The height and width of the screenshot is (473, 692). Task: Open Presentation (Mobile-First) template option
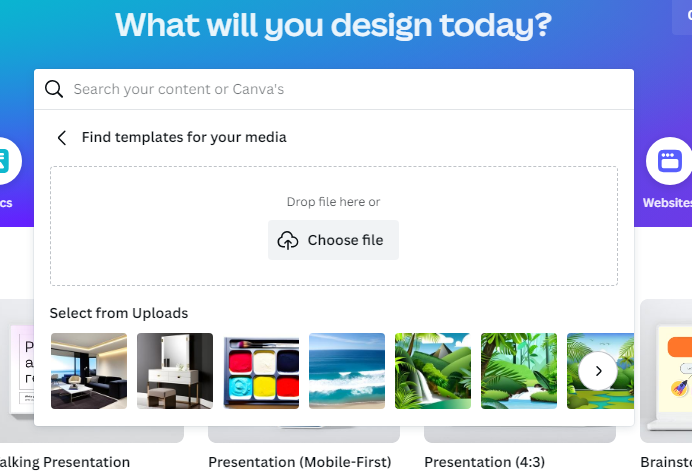[x=300, y=462]
